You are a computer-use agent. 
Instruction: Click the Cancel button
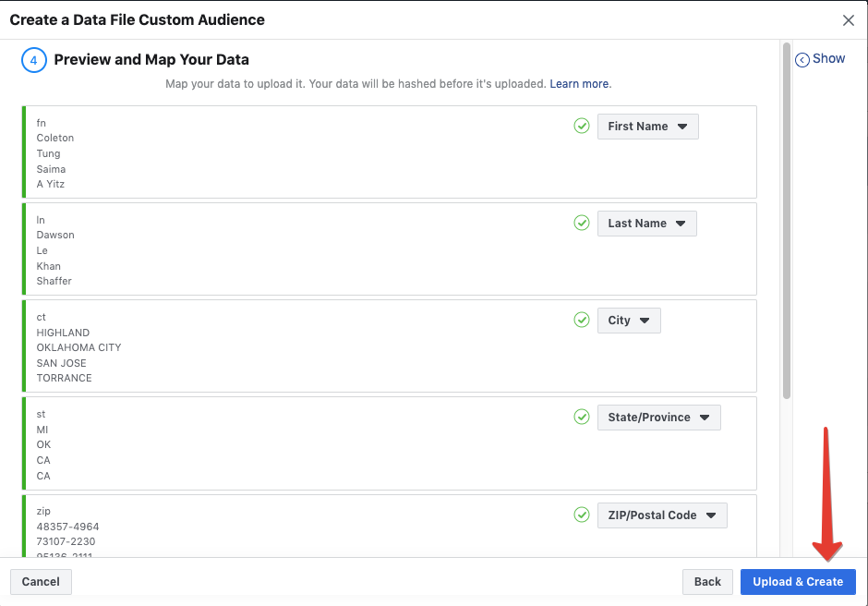click(41, 582)
